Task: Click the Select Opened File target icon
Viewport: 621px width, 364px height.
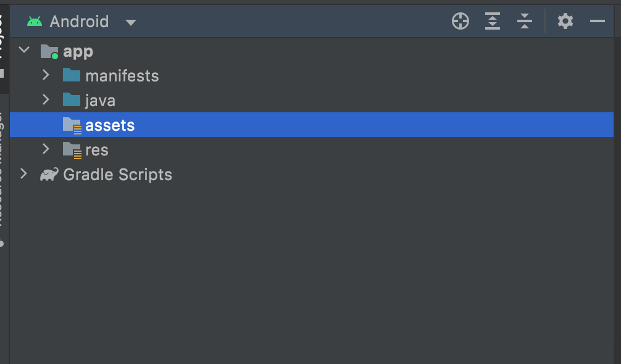Action: [x=461, y=22]
